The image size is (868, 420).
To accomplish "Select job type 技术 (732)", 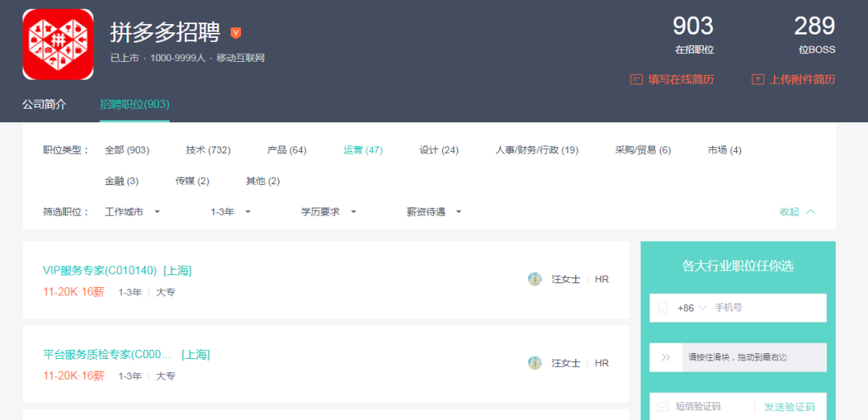I will tap(208, 150).
